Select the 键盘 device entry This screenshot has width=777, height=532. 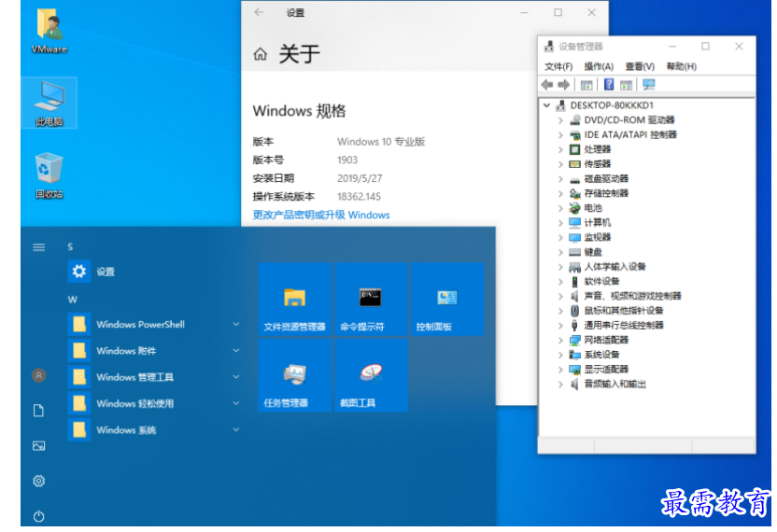click(593, 252)
